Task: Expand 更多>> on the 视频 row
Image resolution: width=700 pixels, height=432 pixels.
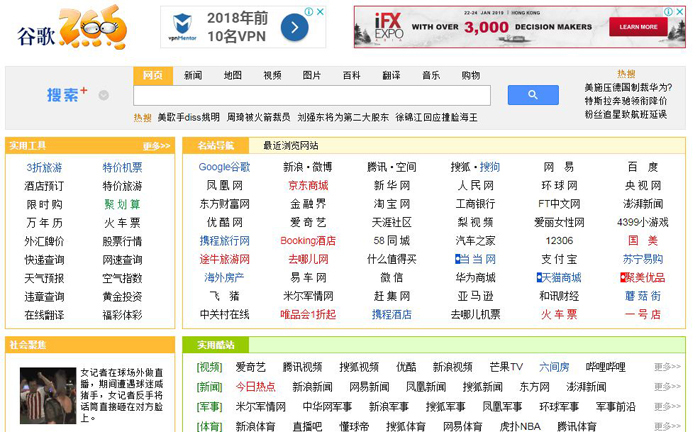Action: (x=667, y=367)
